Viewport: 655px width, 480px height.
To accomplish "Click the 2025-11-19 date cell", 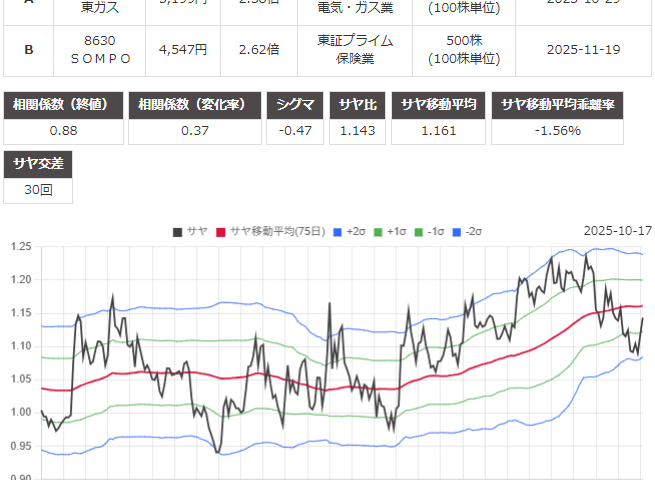I will [585, 49].
